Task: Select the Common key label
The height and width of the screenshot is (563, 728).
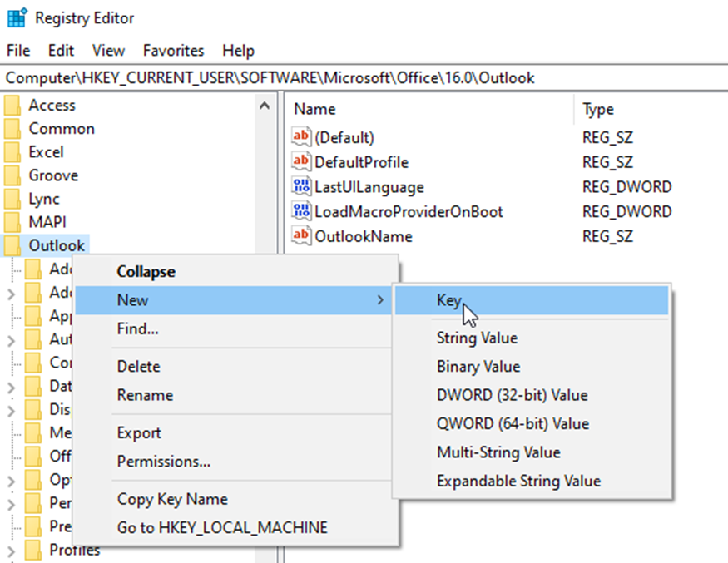Action: (x=62, y=129)
